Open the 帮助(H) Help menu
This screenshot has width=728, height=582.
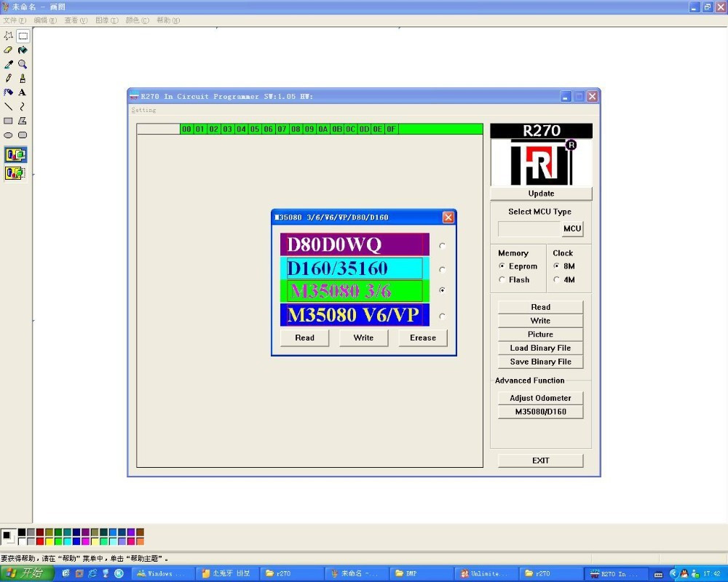[x=168, y=20]
